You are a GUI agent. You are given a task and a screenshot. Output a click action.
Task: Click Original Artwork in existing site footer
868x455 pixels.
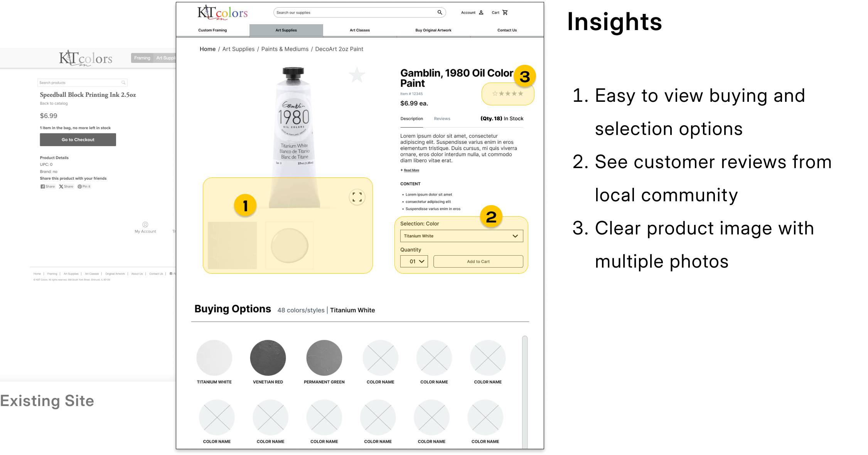(115, 274)
